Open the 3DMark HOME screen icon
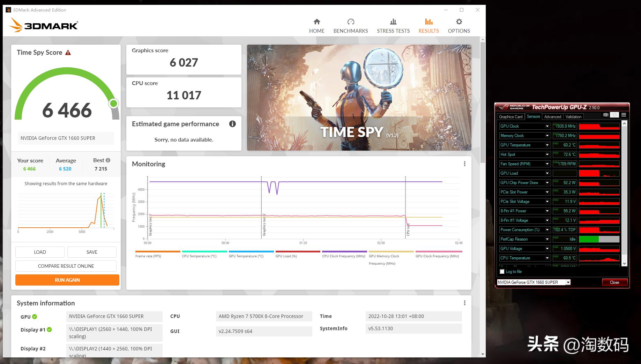The width and height of the screenshot is (641, 364). (x=317, y=22)
